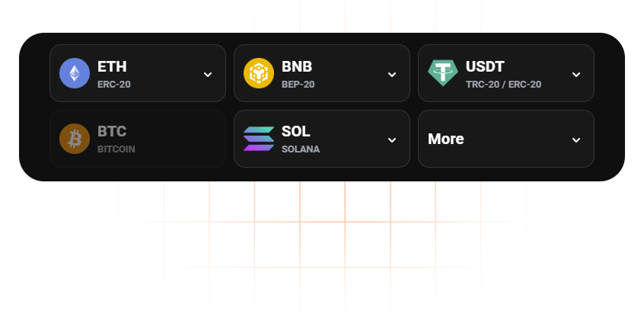Screen dimensions: 644x330
Task: Click the green Tether USDT logo
Action: 443,73
